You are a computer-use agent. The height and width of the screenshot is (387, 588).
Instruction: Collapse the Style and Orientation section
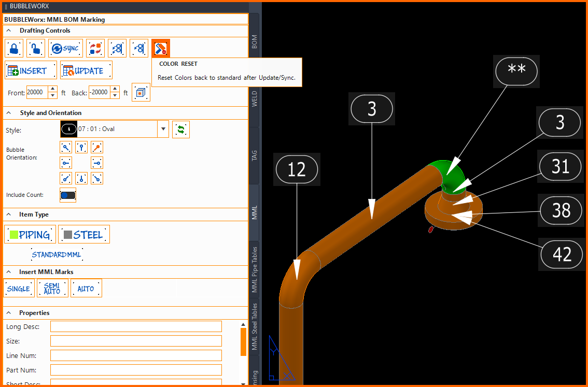(x=9, y=113)
